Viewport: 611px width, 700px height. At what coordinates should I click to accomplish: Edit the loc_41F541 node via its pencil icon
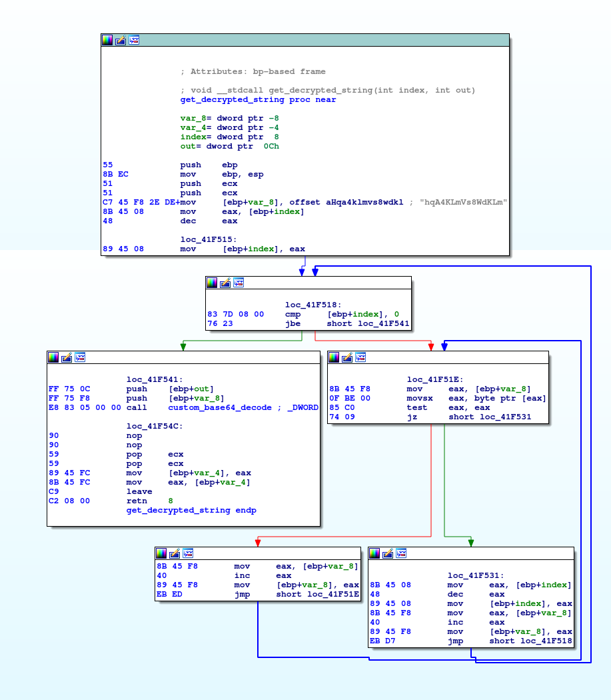click(67, 357)
